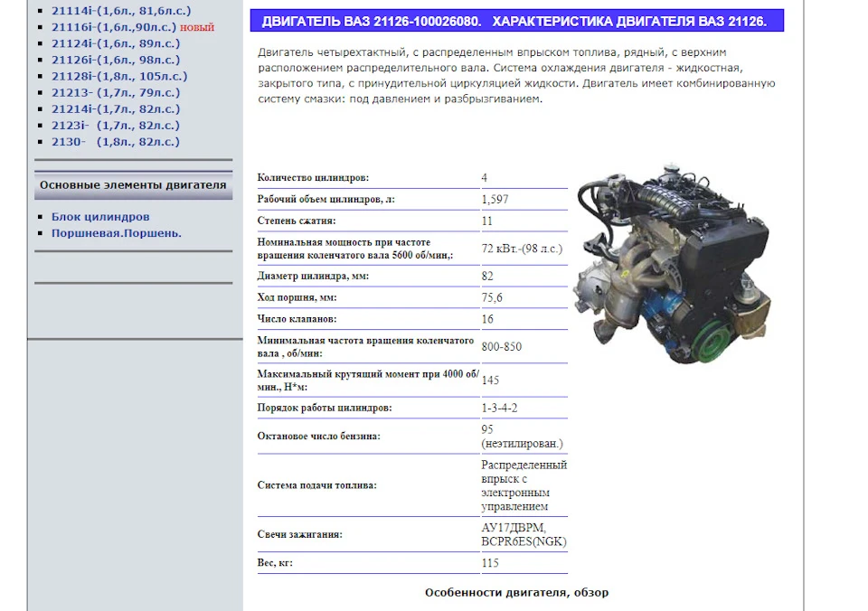Open the 2123i (1,7л., 82л.с.) engine link
868x611 pixels.
coord(116,125)
